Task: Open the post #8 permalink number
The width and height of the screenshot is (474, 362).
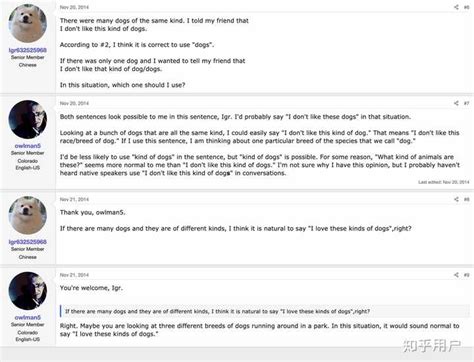Action: tap(466, 199)
